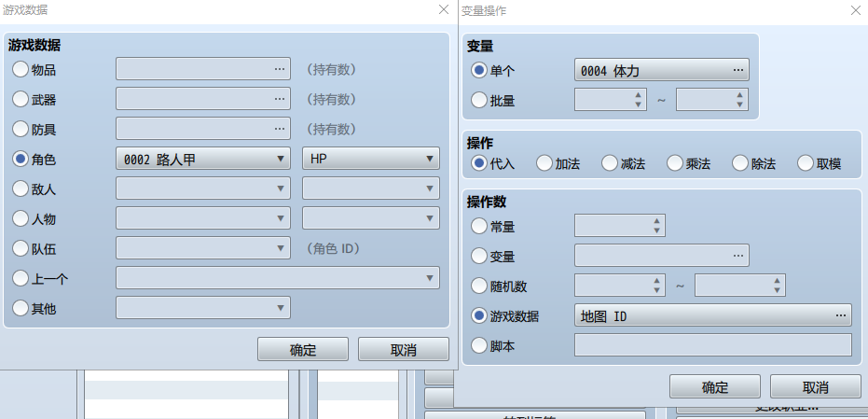Confirm with 确定 in 游戏数据 dialog
The image size is (868, 419).
pos(303,350)
